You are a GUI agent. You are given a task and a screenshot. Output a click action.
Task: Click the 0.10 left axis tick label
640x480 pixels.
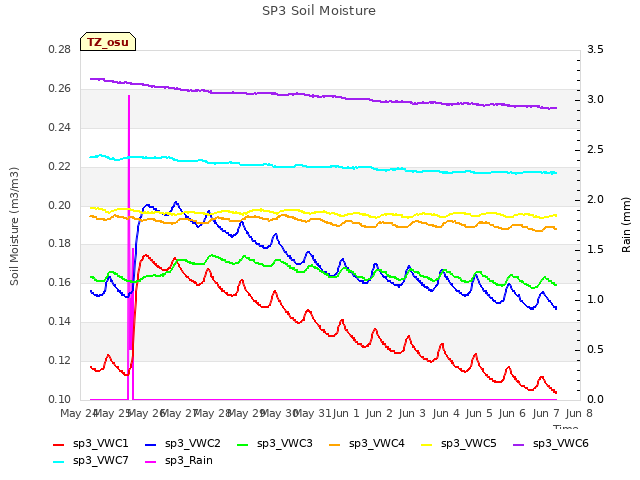(60, 399)
